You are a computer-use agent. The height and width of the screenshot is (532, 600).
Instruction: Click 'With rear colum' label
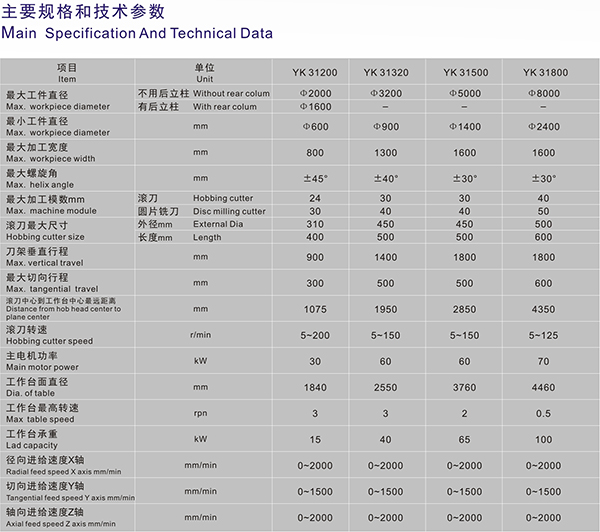pyautogui.click(x=225, y=107)
